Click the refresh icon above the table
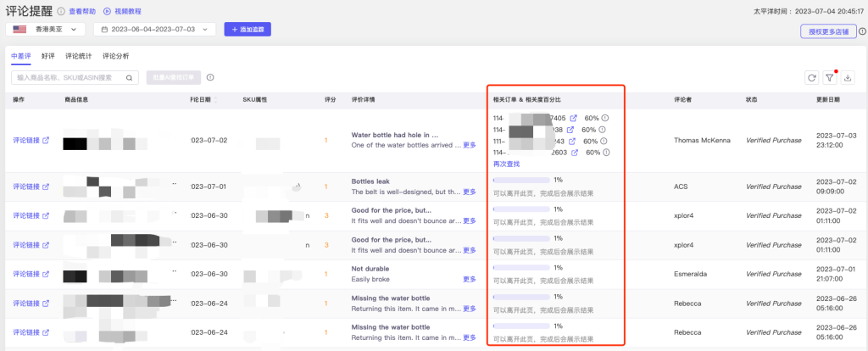This screenshot has height=351, width=868. (812, 78)
